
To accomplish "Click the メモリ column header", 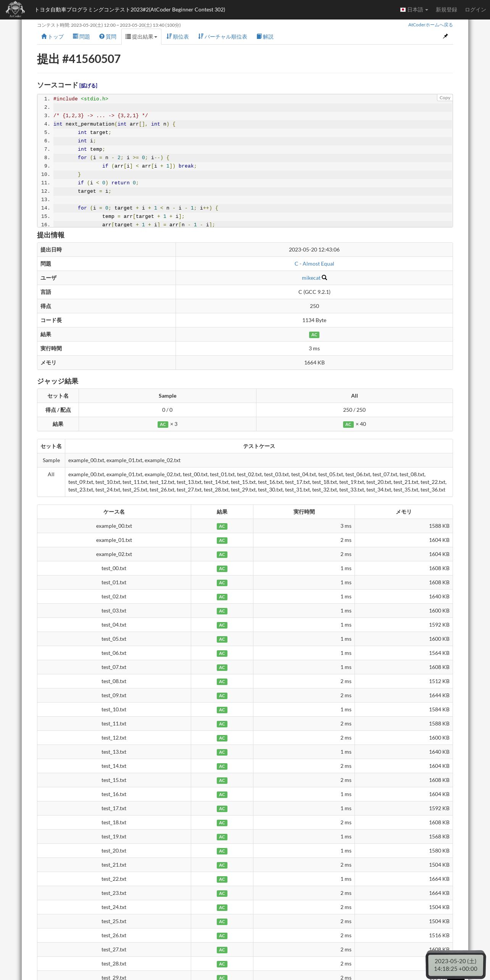I will point(403,512).
